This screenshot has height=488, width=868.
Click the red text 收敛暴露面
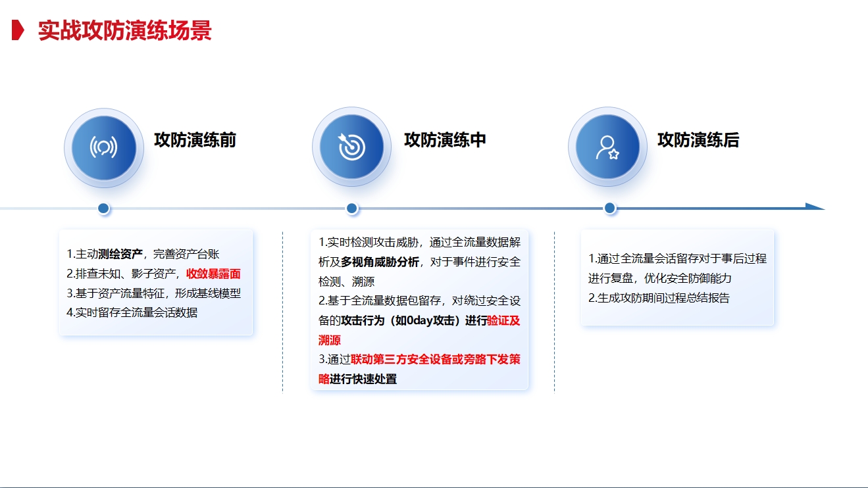pos(213,274)
